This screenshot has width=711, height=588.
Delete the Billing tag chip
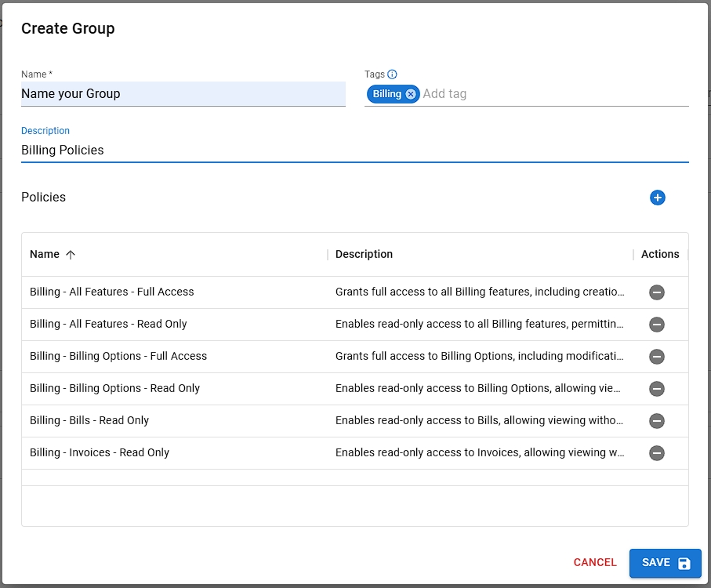coord(411,94)
